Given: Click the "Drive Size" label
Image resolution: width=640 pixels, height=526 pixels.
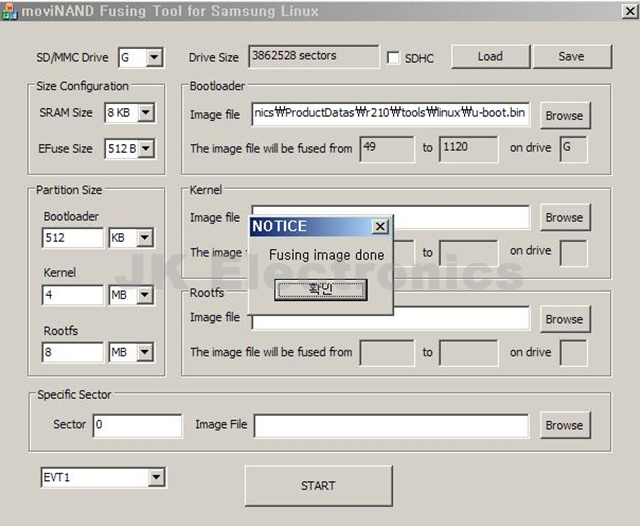Looking at the screenshot, I should [213, 58].
